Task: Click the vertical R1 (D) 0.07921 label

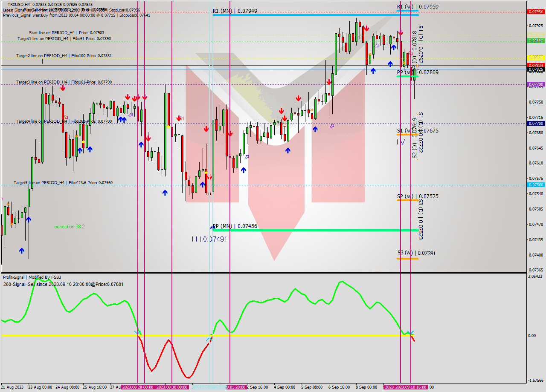Action: (421, 46)
